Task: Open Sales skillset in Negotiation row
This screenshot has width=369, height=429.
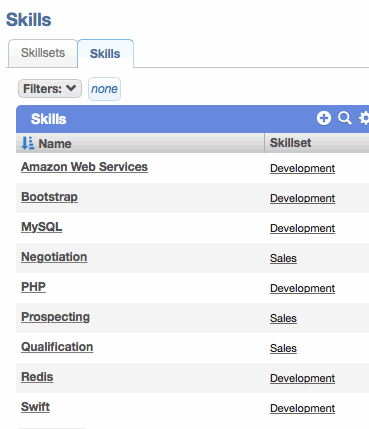Action: pyautogui.click(x=283, y=258)
